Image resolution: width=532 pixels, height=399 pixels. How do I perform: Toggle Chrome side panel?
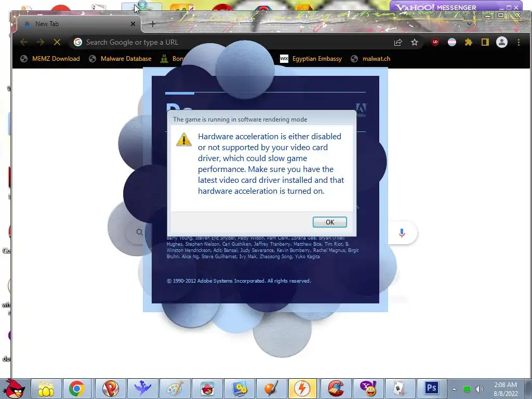pyautogui.click(x=485, y=42)
